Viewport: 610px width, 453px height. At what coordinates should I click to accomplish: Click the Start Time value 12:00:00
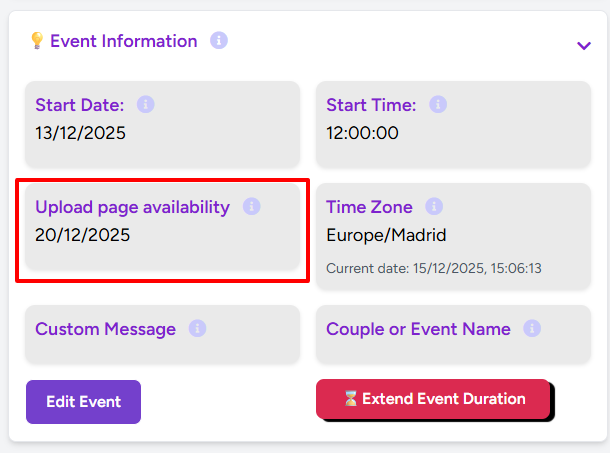pos(363,133)
